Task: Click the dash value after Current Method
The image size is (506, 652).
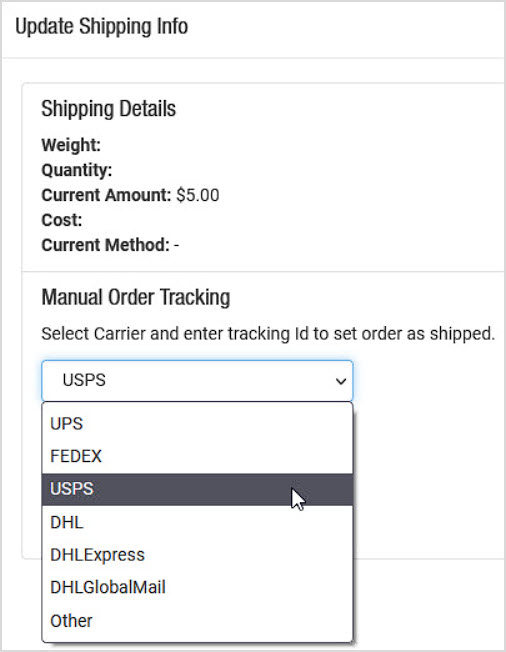Action: [x=177, y=245]
